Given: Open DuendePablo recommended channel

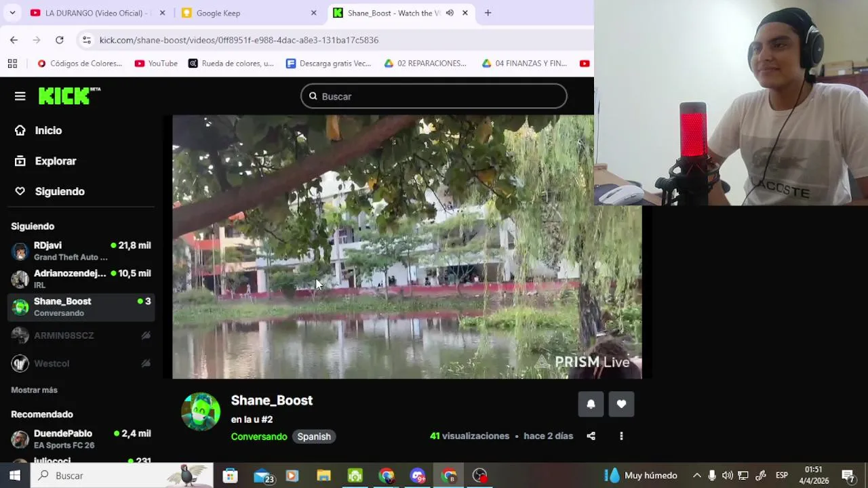Looking at the screenshot, I should pos(81,439).
